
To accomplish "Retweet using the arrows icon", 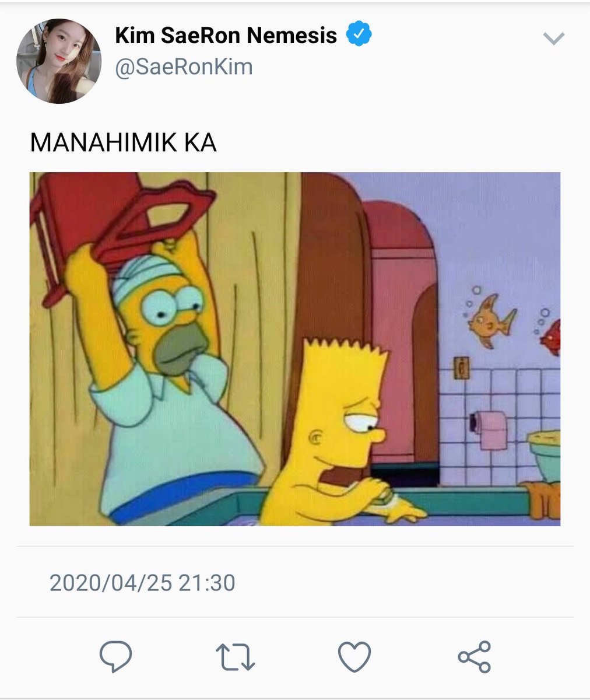I will pos(236,656).
